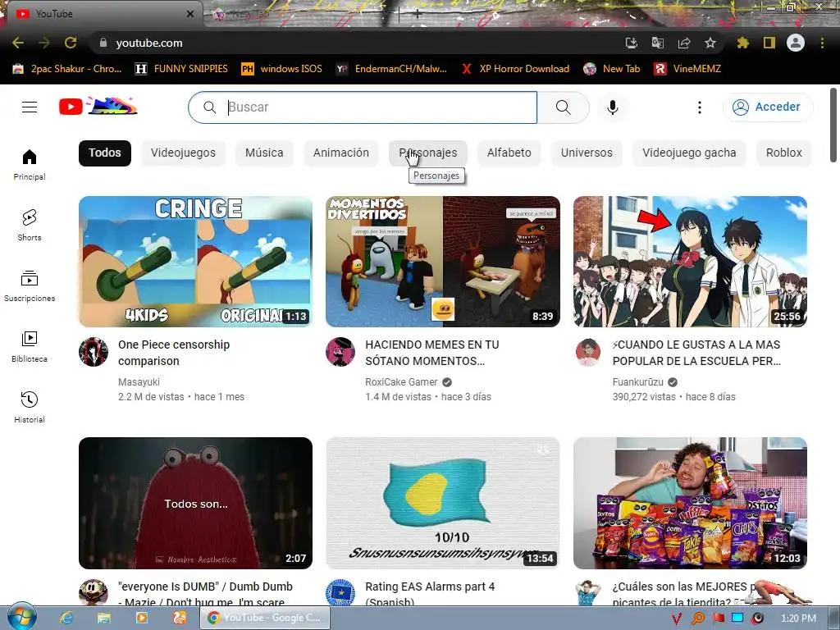Click the YouTube logo
This screenshot has height=630, width=840.
coord(98,107)
